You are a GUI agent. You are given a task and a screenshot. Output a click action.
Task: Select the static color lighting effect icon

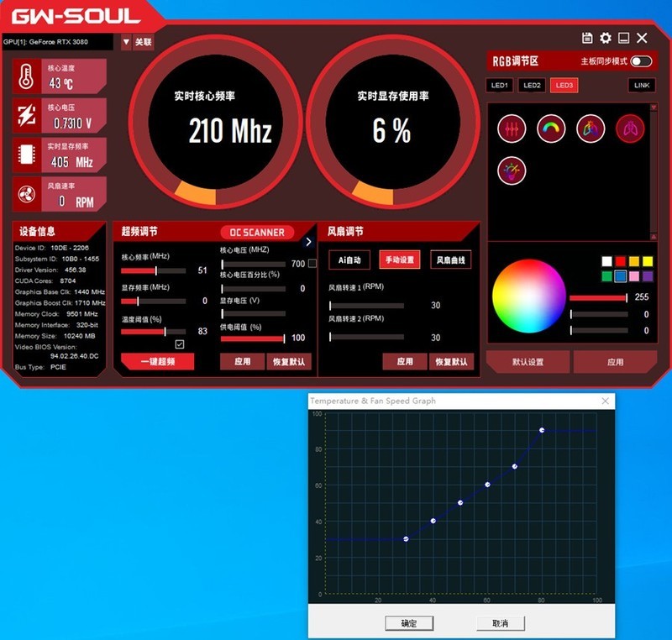point(512,128)
